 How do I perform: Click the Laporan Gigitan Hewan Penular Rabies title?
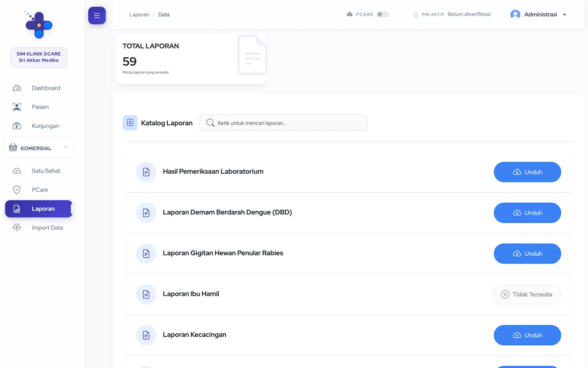point(223,253)
